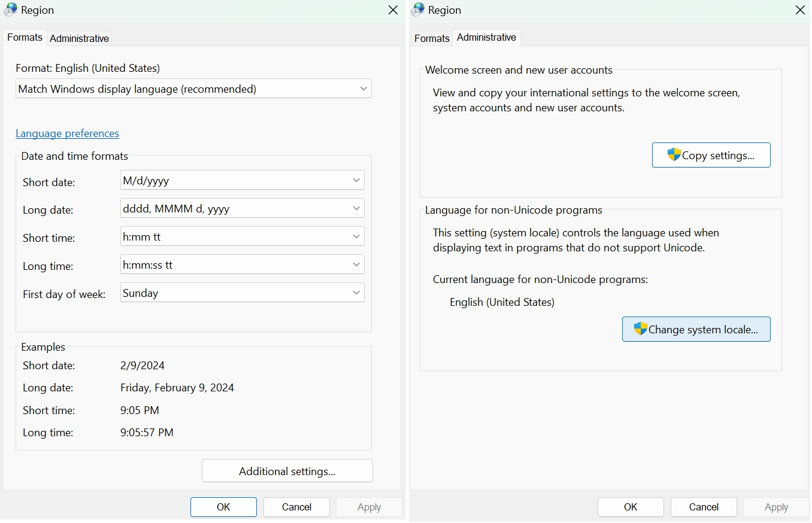Expand the Short time format dropdown
The image size is (812, 523).
[243, 236]
